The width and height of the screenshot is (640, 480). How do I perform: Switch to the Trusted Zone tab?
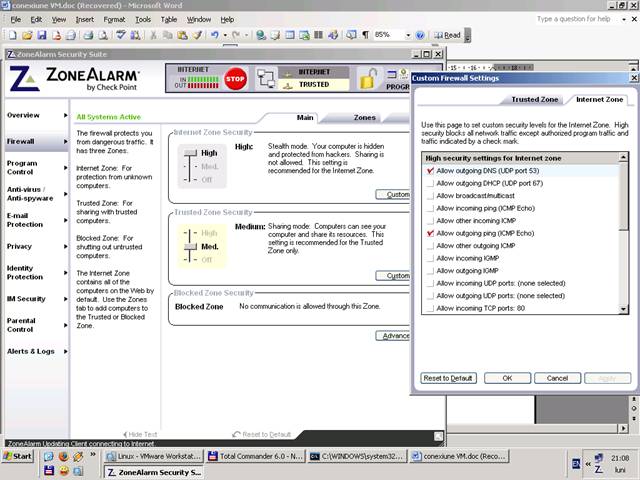(x=534, y=100)
